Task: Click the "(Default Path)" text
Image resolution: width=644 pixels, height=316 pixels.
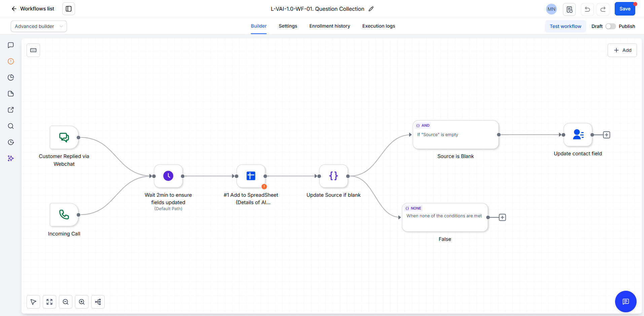Action: tap(168, 209)
